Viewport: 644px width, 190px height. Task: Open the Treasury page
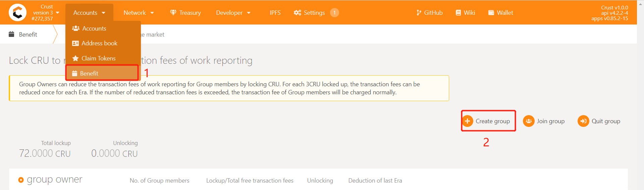coord(185,13)
